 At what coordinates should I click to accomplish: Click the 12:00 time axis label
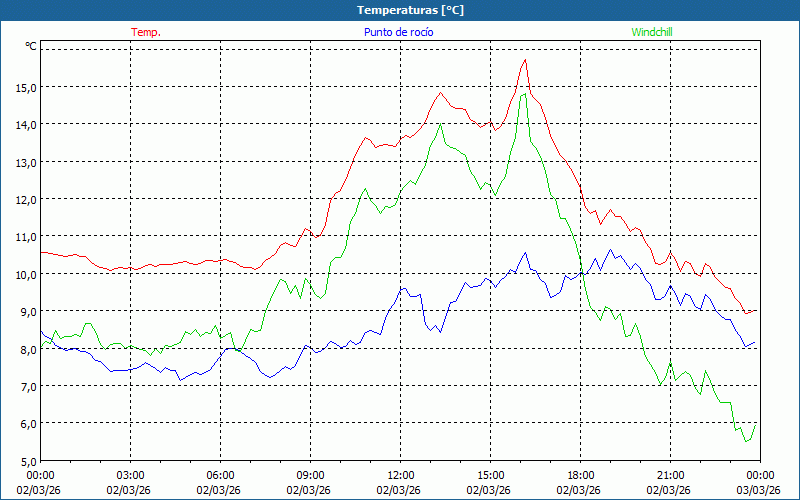400,475
